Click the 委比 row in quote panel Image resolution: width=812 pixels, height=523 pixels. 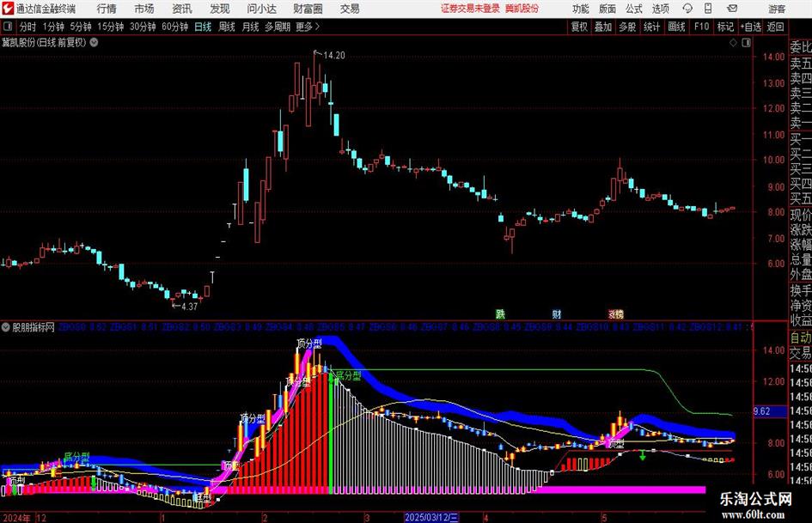tap(801, 47)
